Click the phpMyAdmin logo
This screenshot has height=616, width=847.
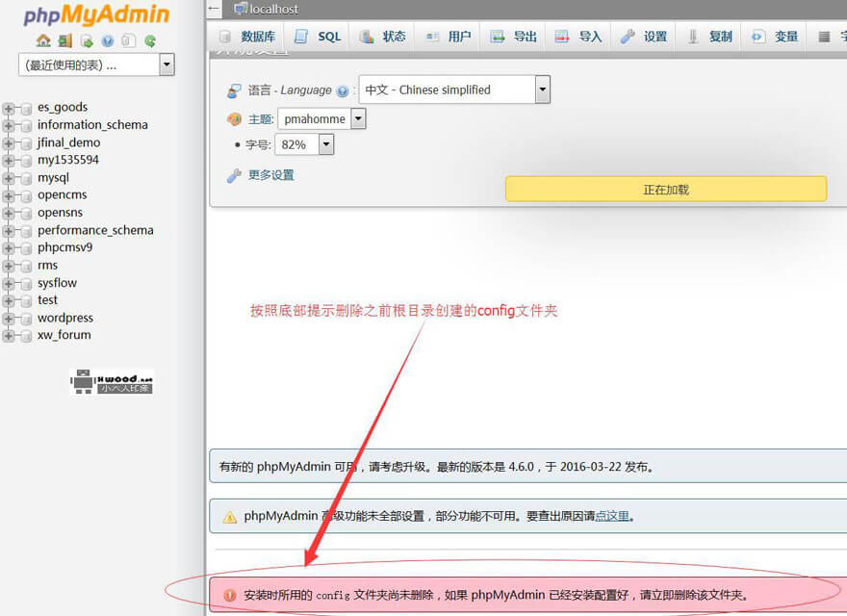96,14
